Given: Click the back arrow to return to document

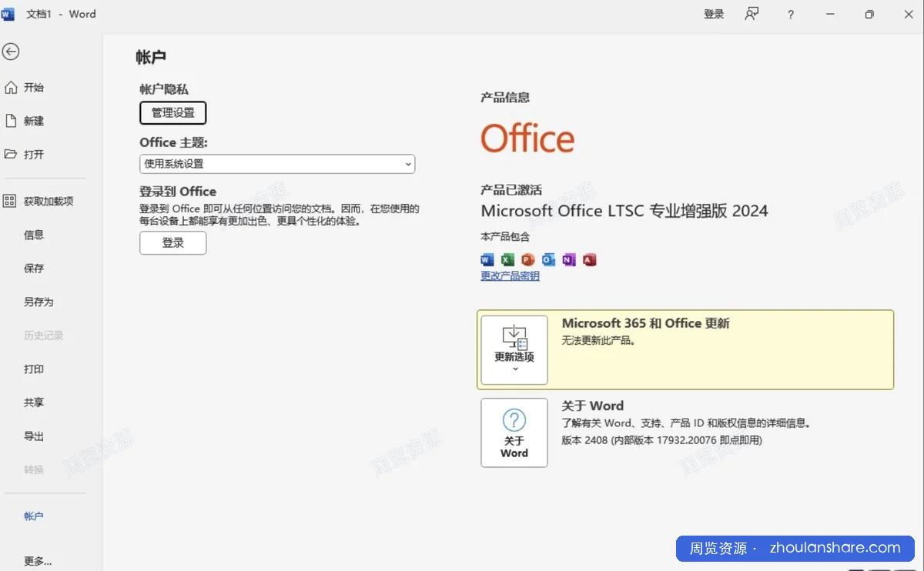Looking at the screenshot, I should (x=11, y=52).
